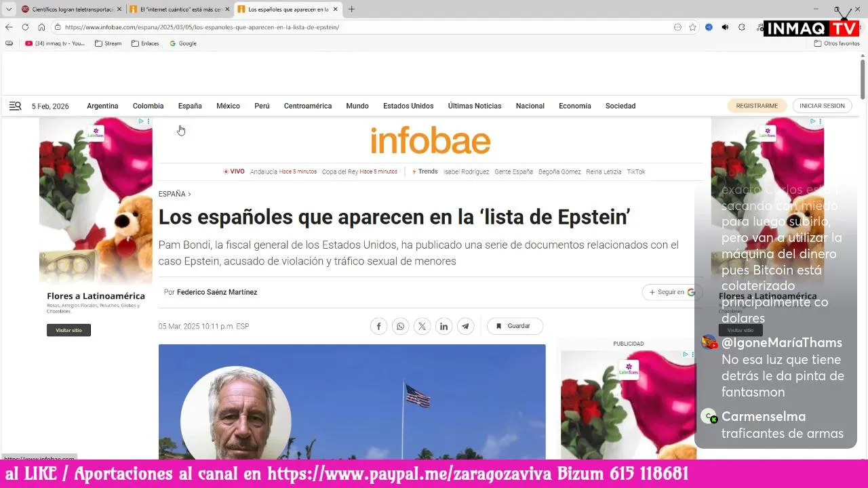Screen dimensions: 868x488
Task: Click the speaker extension icon in the toolbar
Action: [x=725, y=27]
